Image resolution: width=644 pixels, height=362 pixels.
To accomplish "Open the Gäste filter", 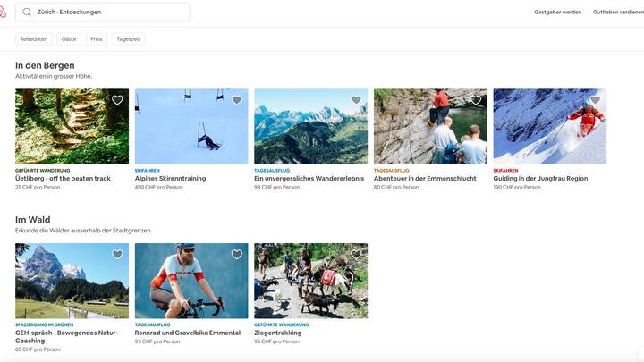I will [x=69, y=39].
